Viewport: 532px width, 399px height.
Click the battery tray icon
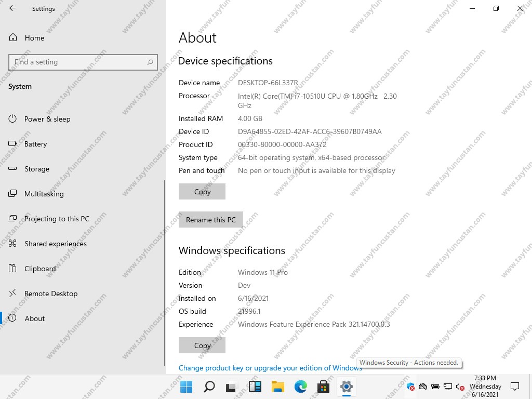point(435,387)
